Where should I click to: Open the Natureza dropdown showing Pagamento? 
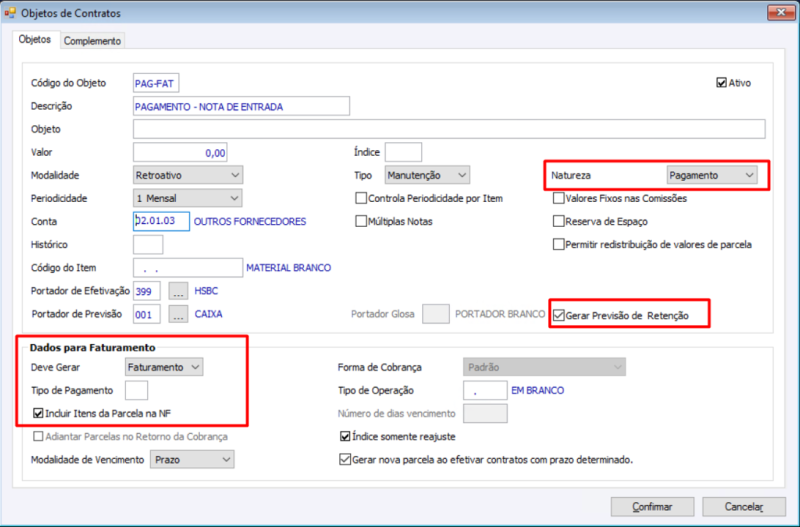click(x=712, y=175)
